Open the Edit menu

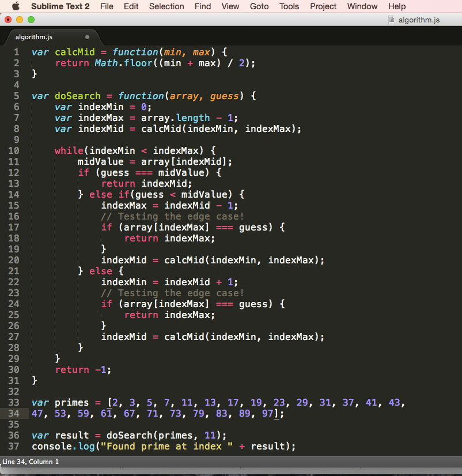coord(131,6)
